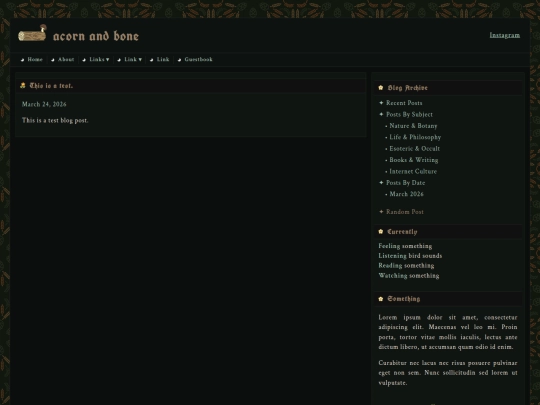The height and width of the screenshot is (405, 540).
Task: Open the Nature & Botany category
Action: [413, 126]
